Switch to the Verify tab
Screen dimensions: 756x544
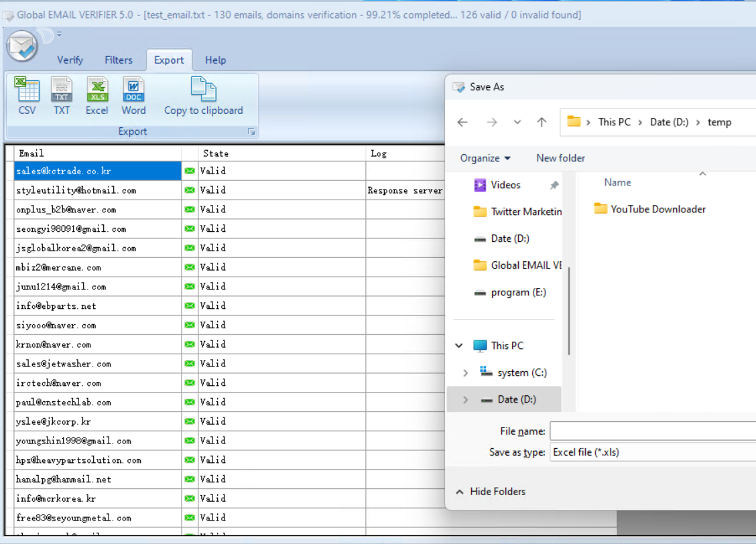click(x=70, y=60)
